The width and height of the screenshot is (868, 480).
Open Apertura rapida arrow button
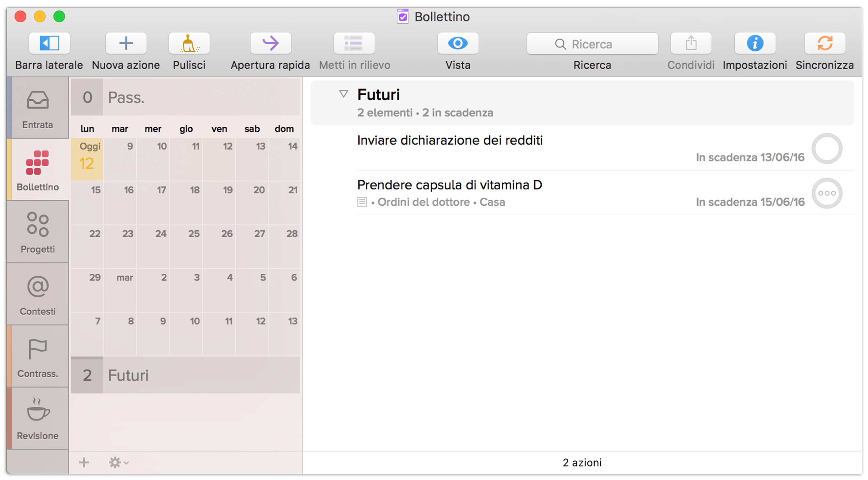click(x=270, y=43)
